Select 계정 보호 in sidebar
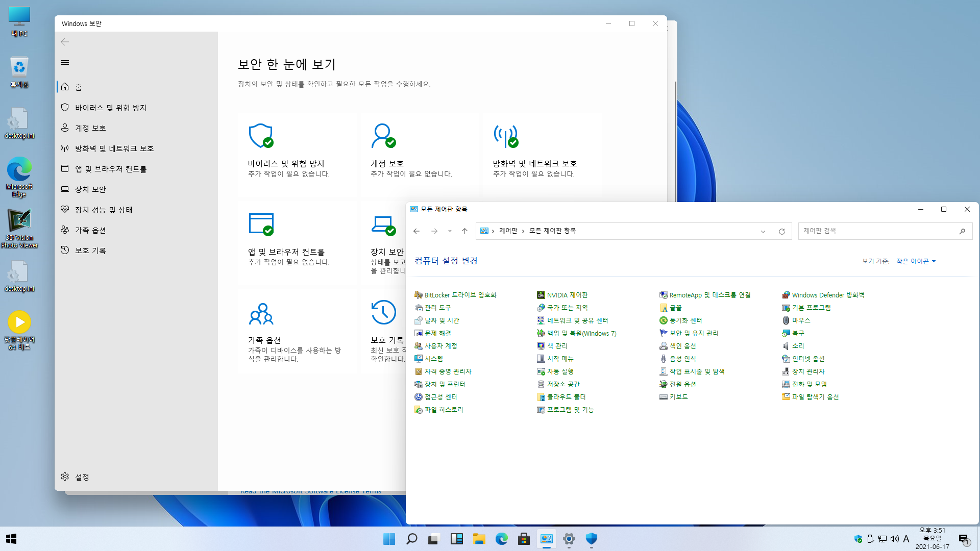This screenshot has height=551, width=980. 136,128
